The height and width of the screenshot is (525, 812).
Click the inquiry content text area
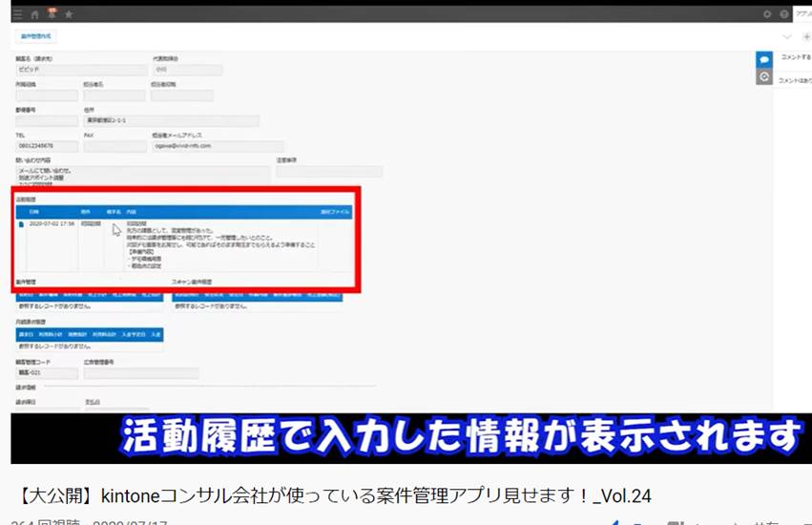point(142,176)
